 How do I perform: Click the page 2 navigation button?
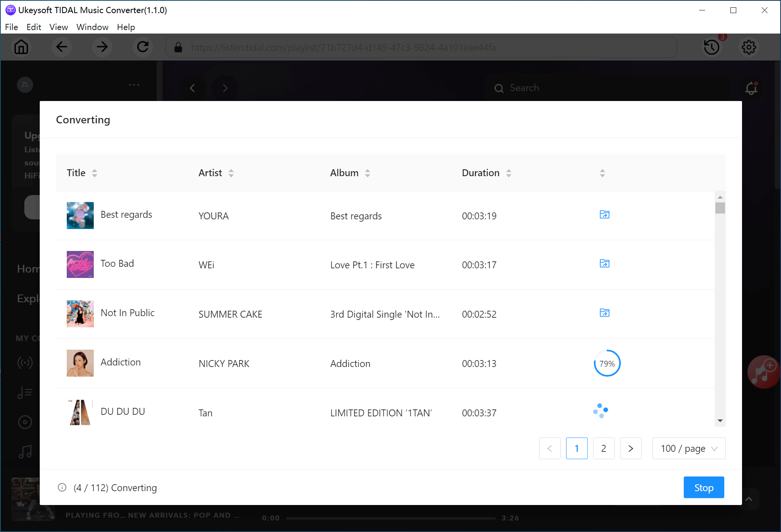coord(603,448)
